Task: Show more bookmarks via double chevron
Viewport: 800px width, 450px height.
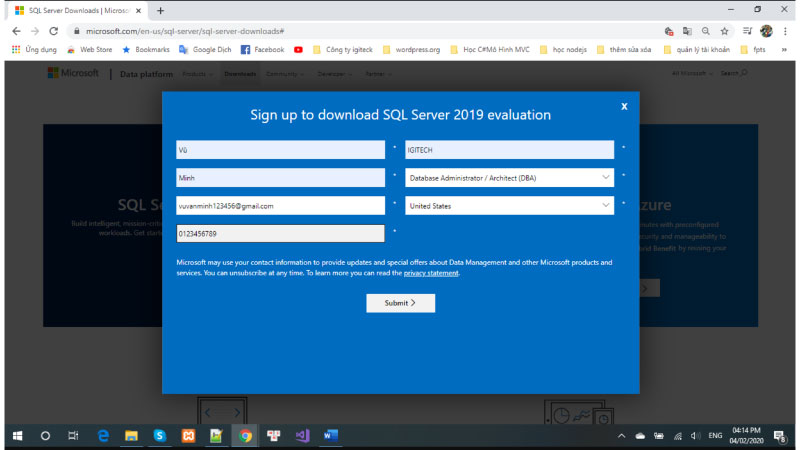Action: pyautogui.click(x=784, y=49)
